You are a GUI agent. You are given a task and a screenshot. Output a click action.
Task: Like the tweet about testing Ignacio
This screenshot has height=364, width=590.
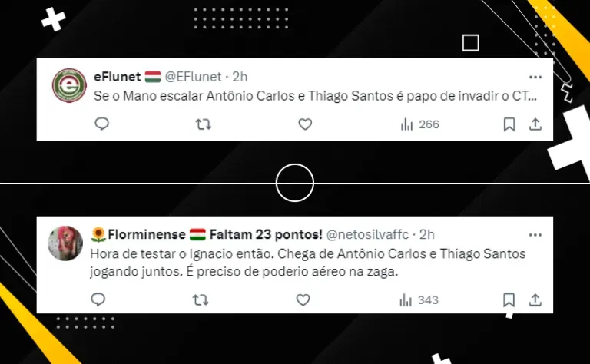pos(303,300)
